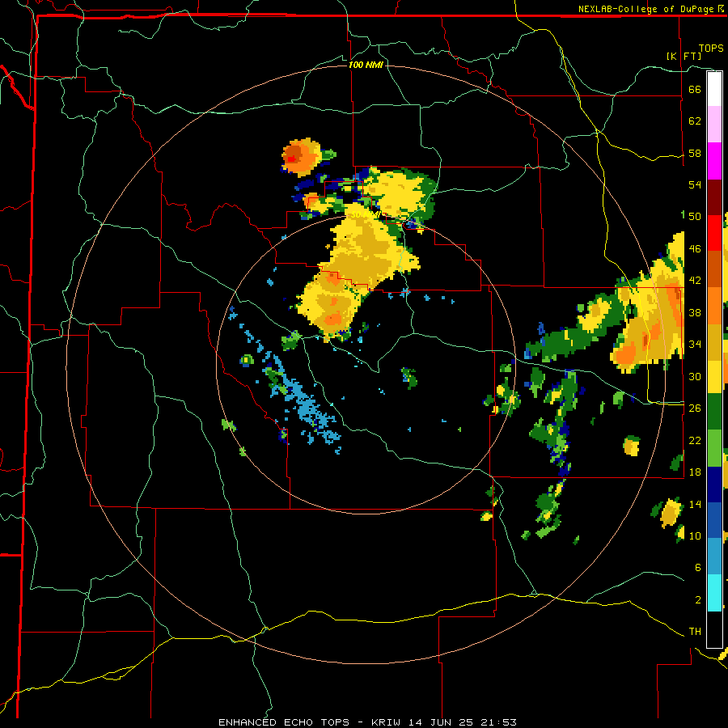
Task: Select the dark red legend swatch
Action: point(714,197)
